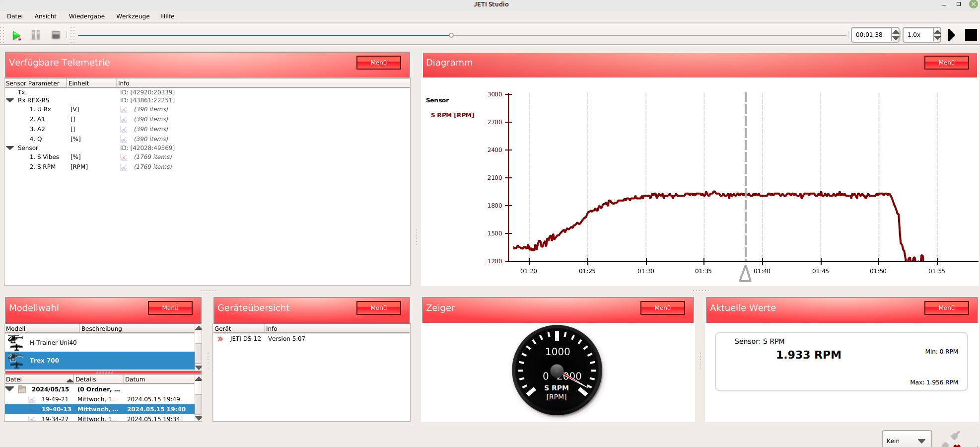Increase playback speed with the up arrow
Screen dimensions: 980x447
[937, 32]
